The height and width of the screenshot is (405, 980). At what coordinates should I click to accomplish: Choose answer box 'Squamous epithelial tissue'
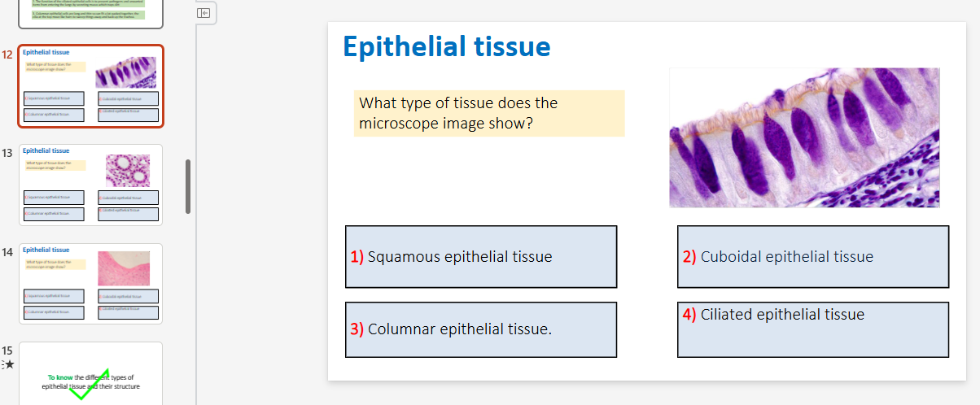pyautogui.click(x=481, y=257)
